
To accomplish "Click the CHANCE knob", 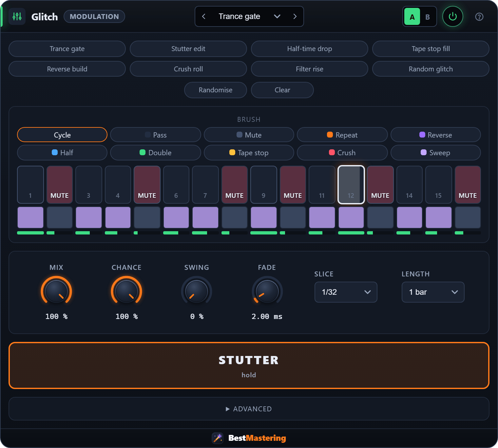I will pyautogui.click(x=126, y=291).
